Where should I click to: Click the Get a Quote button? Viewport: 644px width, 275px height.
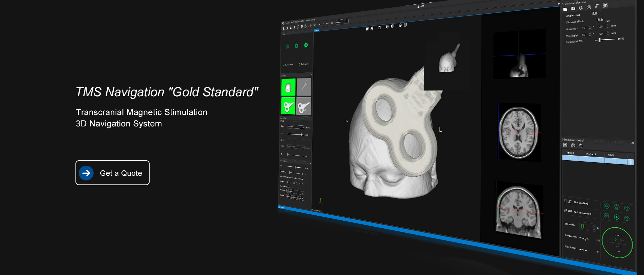112,173
